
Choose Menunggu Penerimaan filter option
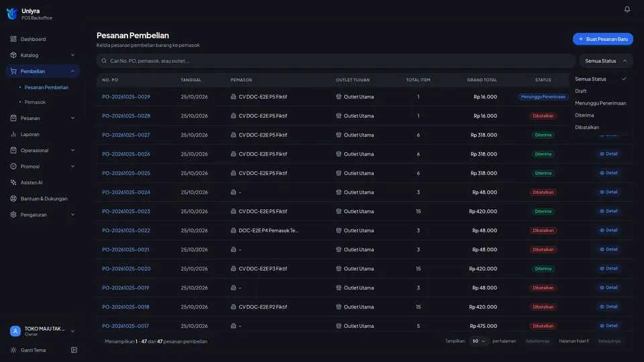[600, 103]
